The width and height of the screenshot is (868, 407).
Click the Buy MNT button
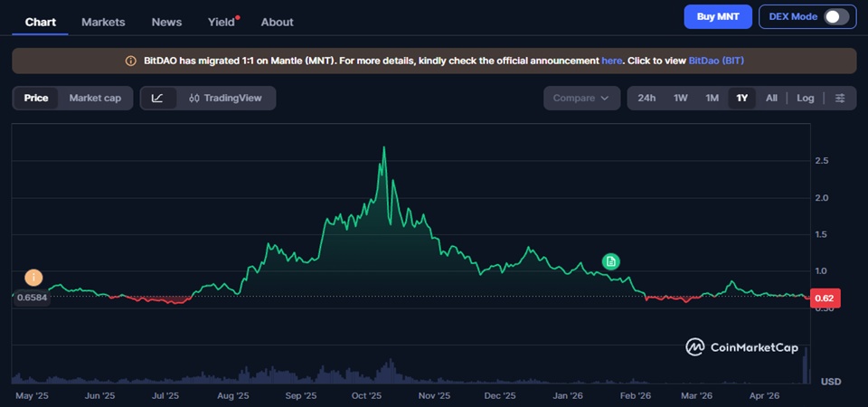718,16
